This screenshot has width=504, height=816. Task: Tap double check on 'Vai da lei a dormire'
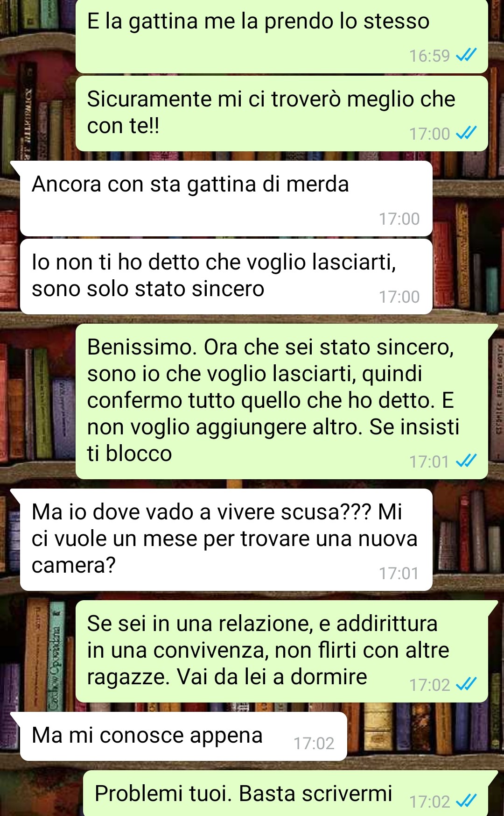[x=466, y=685]
